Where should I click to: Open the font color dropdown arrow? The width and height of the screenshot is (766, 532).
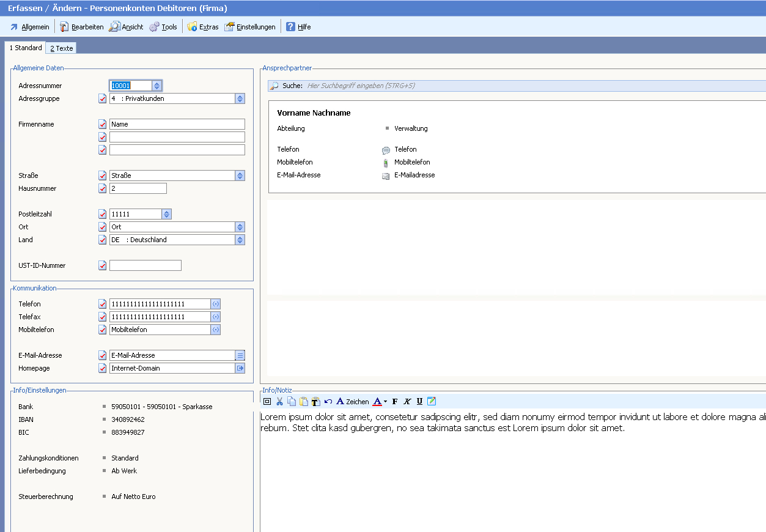pyautogui.click(x=385, y=402)
